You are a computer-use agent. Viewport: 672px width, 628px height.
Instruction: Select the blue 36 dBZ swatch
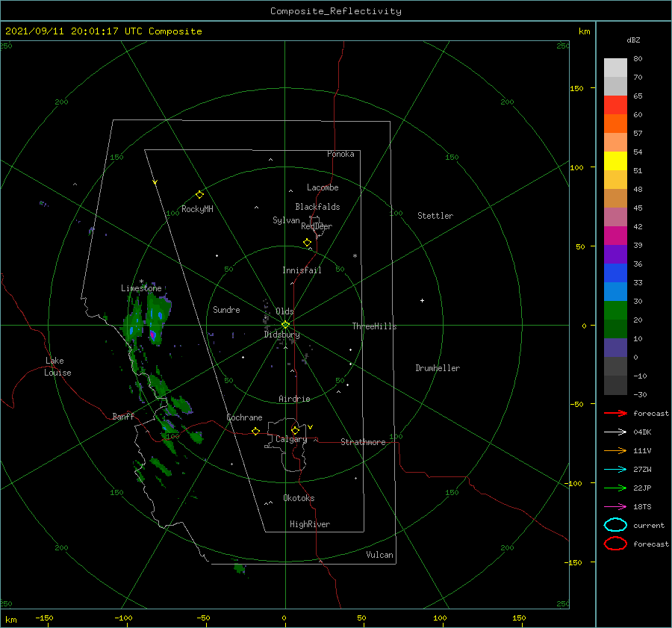point(615,273)
